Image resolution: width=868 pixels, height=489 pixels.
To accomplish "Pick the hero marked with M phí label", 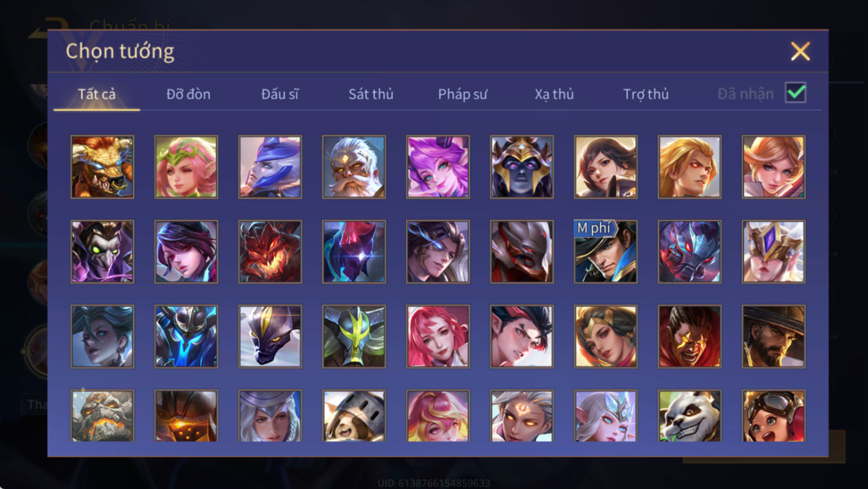I will [606, 251].
